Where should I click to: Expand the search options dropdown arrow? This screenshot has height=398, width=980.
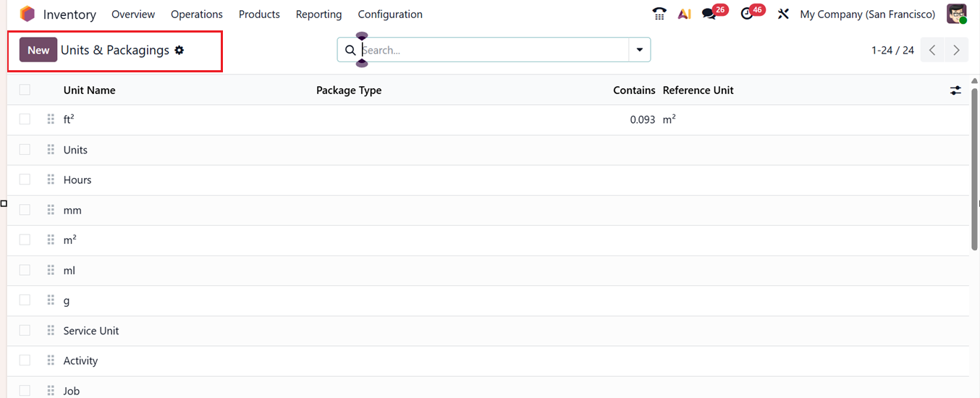[640, 50]
